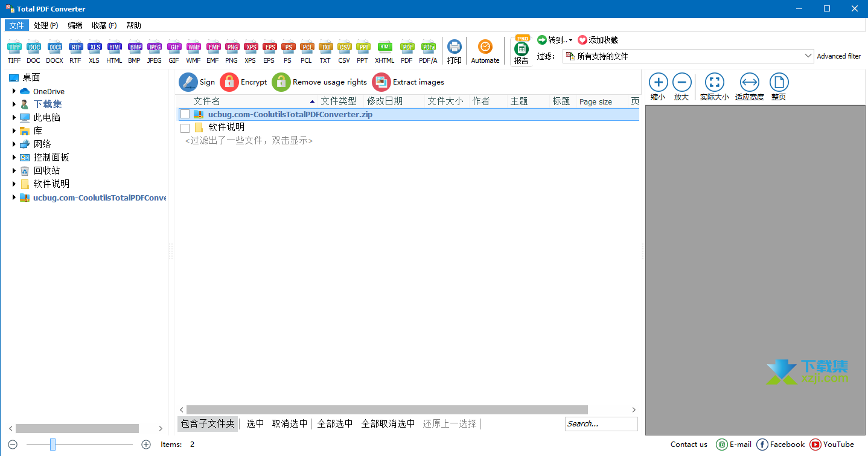Click the XPS format icon
The image size is (868, 456).
tap(251, 47)
